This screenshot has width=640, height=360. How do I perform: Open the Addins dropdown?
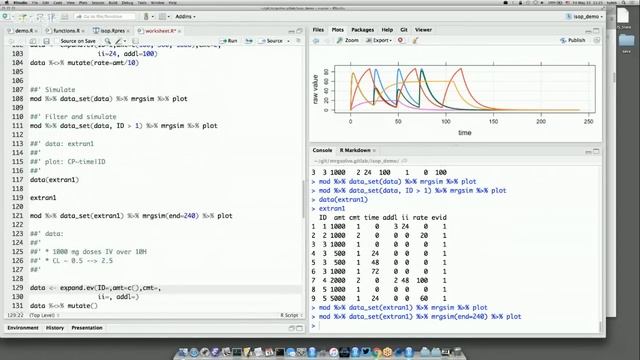pos(185,16)
